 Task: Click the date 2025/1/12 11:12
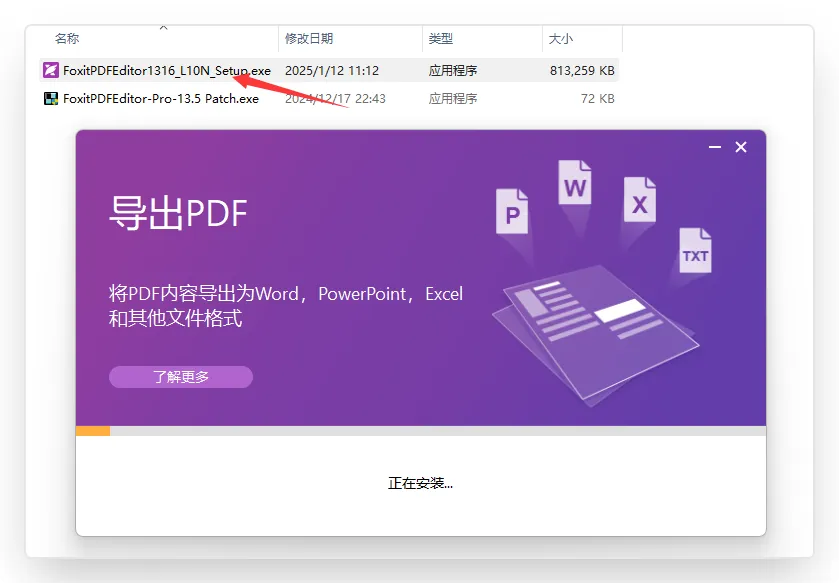[332, 71]
